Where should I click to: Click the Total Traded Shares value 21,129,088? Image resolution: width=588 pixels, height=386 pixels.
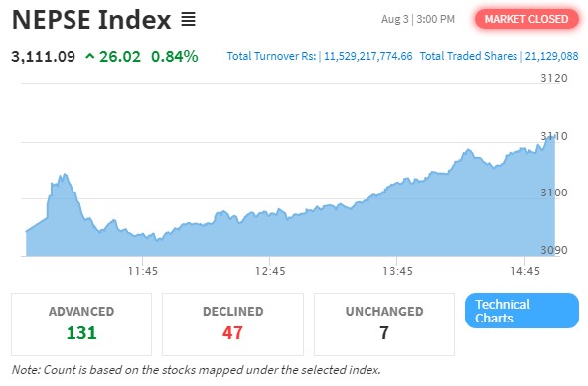coord(551,56)
